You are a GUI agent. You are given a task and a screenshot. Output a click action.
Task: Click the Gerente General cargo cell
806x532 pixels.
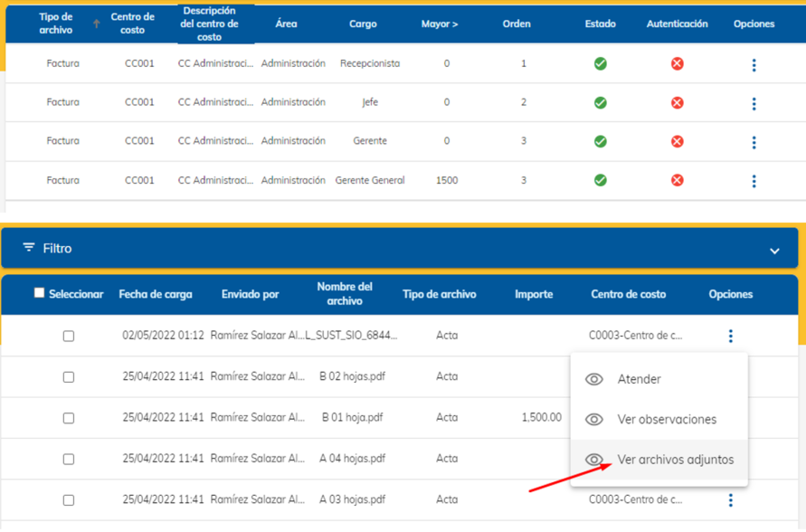[x=370, y=180]
